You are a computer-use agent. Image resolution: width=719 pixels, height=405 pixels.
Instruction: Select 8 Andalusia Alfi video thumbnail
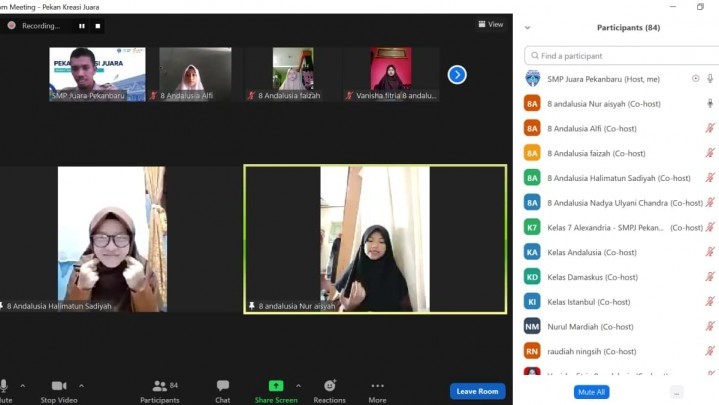coord(195,74)
